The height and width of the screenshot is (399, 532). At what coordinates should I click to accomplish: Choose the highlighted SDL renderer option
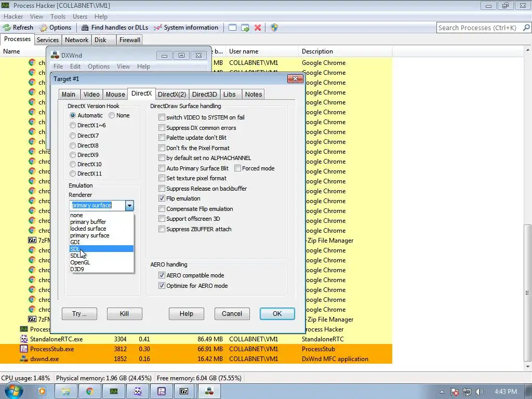[101, 249]
